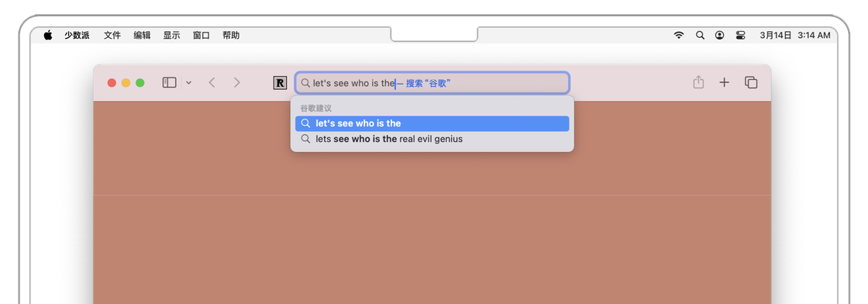The width and height of the screenshot is (868, 304).
Task: Open the 窗口 menu
Action: [x=201, y=36]
